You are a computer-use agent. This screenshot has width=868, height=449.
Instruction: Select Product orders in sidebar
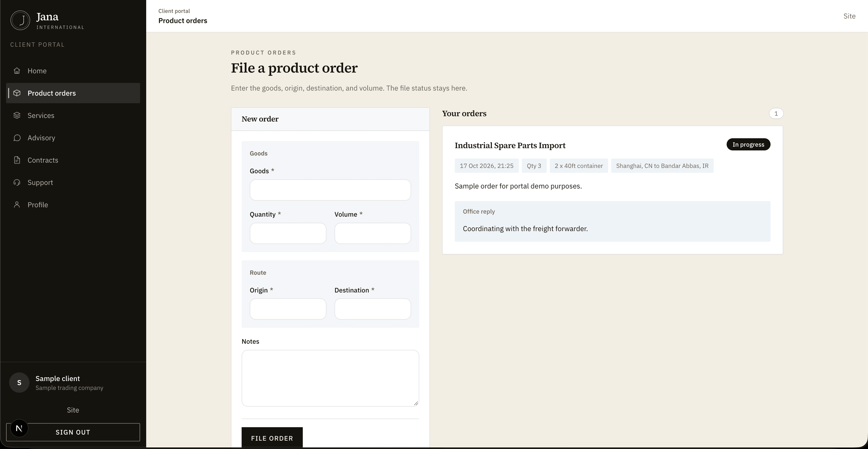click(x=73, y=93)
